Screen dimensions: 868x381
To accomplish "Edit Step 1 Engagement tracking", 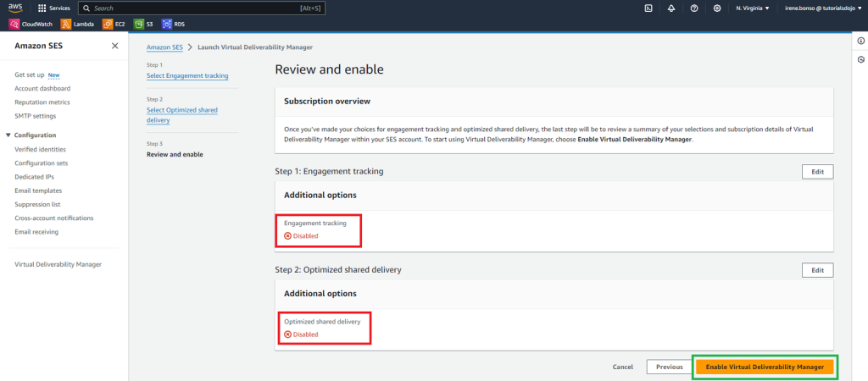I will click(x=818, y=171).
